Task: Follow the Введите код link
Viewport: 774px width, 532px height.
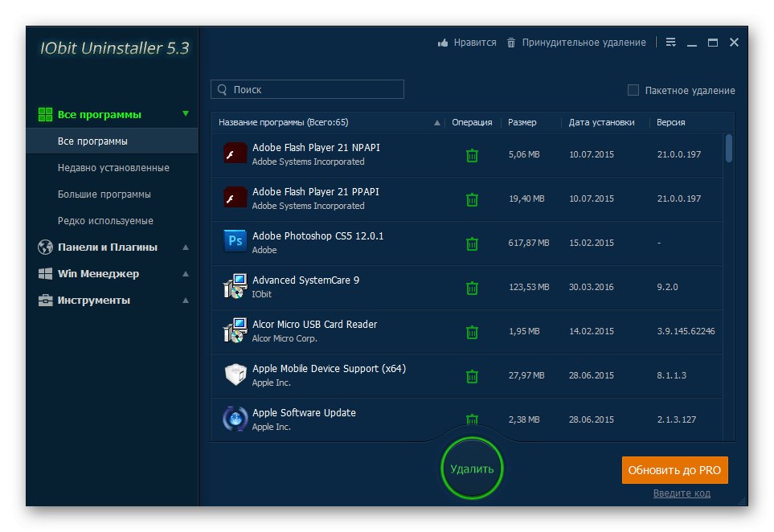Action: click(x=682, y=493)
